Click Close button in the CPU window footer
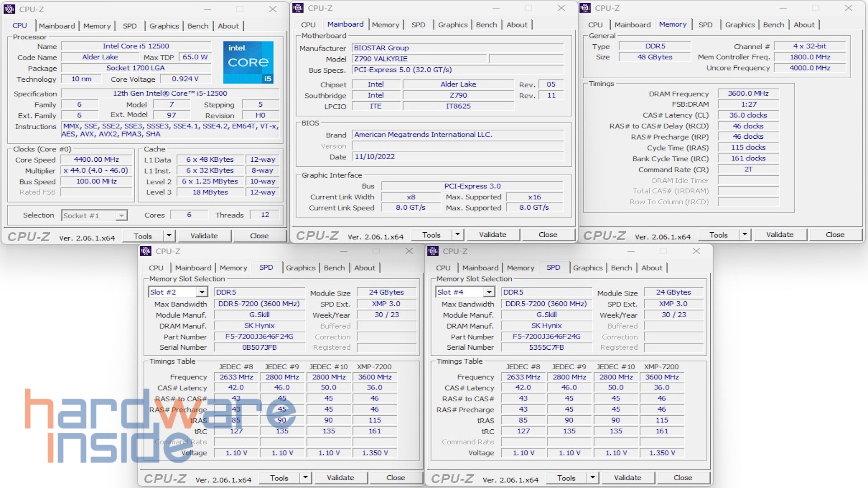 click(x=259, y=236)
